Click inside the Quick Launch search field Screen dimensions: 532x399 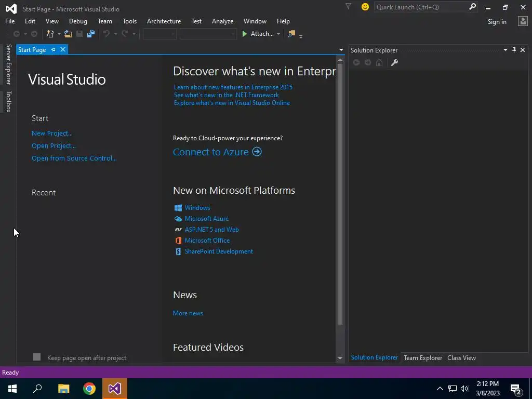point(421,7)
